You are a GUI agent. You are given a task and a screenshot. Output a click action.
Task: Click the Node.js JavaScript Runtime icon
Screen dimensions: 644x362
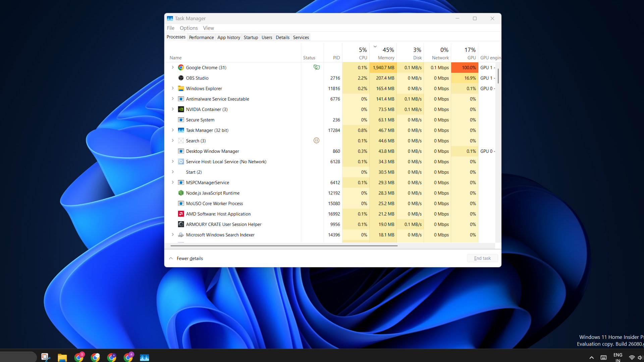tap(181, 193)
